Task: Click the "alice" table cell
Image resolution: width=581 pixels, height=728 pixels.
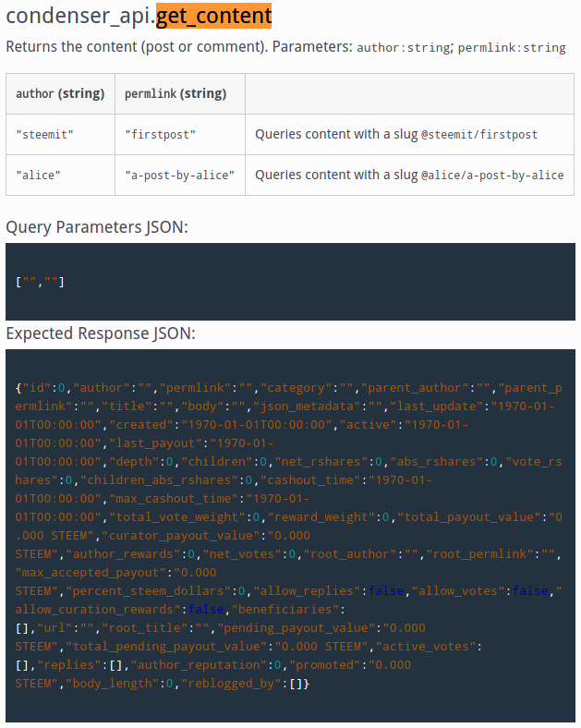Action: point(60,175)
